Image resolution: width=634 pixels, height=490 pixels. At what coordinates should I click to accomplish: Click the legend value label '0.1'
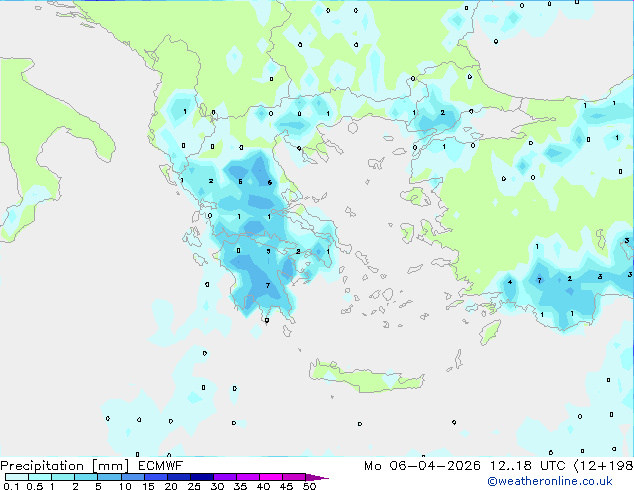(11, 486)
